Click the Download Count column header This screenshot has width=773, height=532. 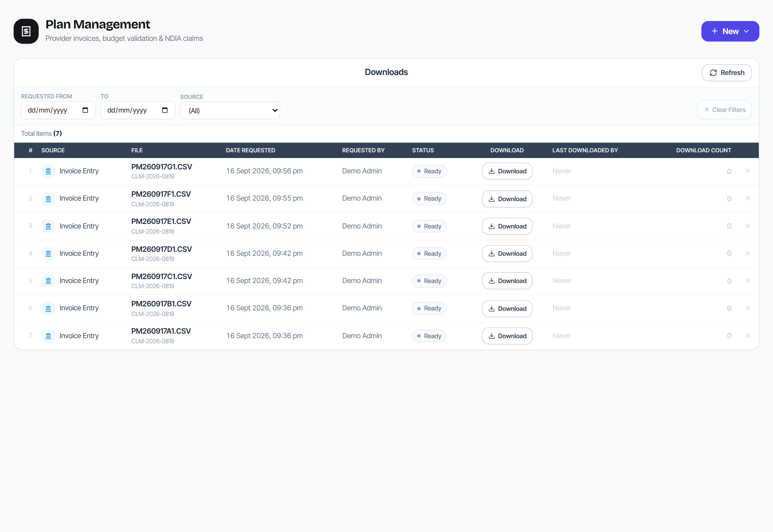(x=704, y=150)
